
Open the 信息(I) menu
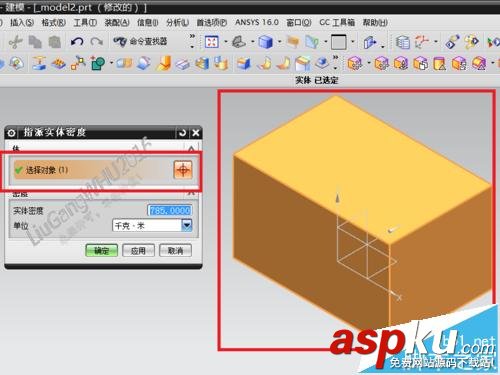(x=148, y=23)
